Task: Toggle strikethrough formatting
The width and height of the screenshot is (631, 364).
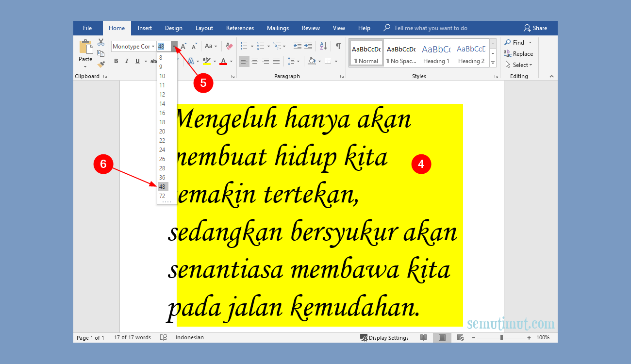Action: [x=153, y=61]
